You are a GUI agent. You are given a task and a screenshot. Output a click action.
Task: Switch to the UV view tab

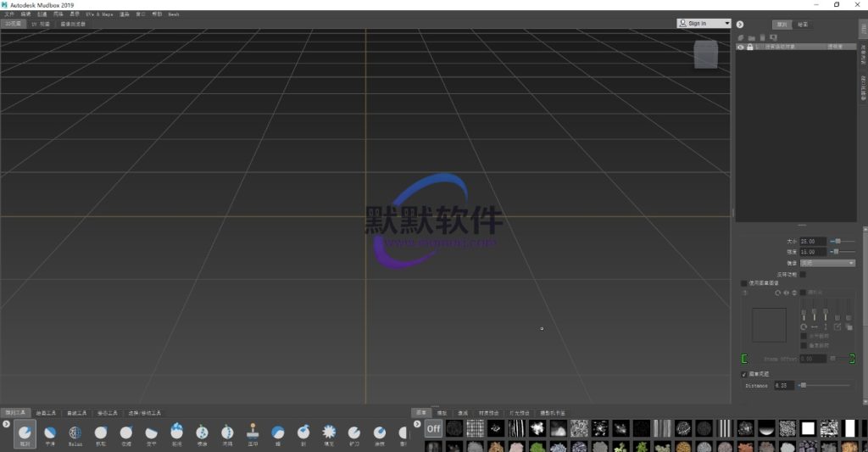40,24
